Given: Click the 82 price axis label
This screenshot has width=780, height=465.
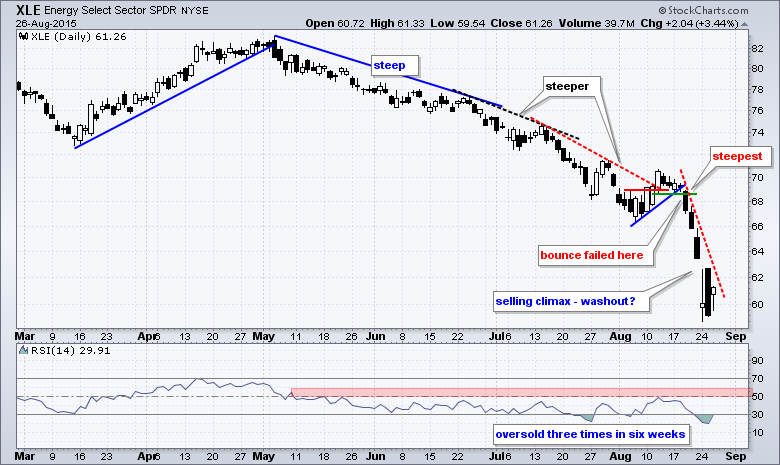Looking at the screenshot, I should pos(757,48).
